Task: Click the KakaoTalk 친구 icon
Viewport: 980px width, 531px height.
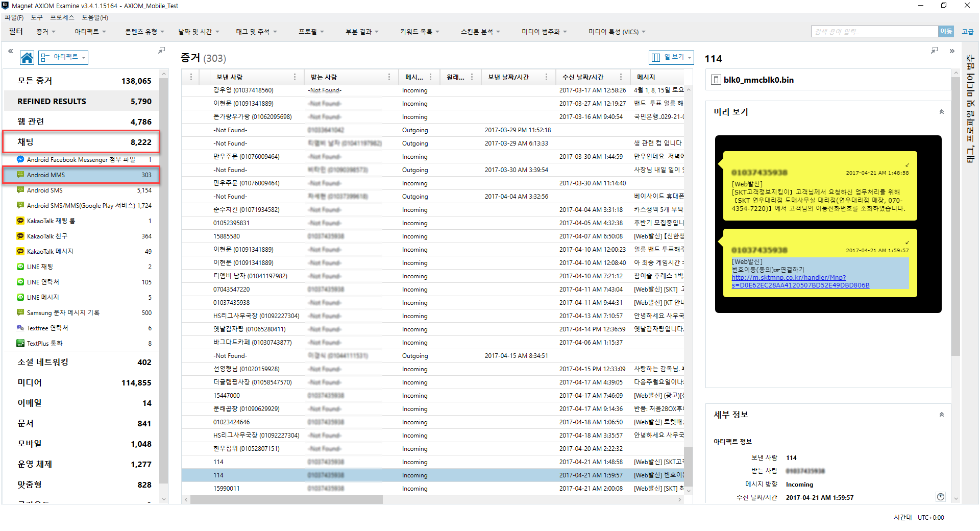Action: tap(20, 236)
